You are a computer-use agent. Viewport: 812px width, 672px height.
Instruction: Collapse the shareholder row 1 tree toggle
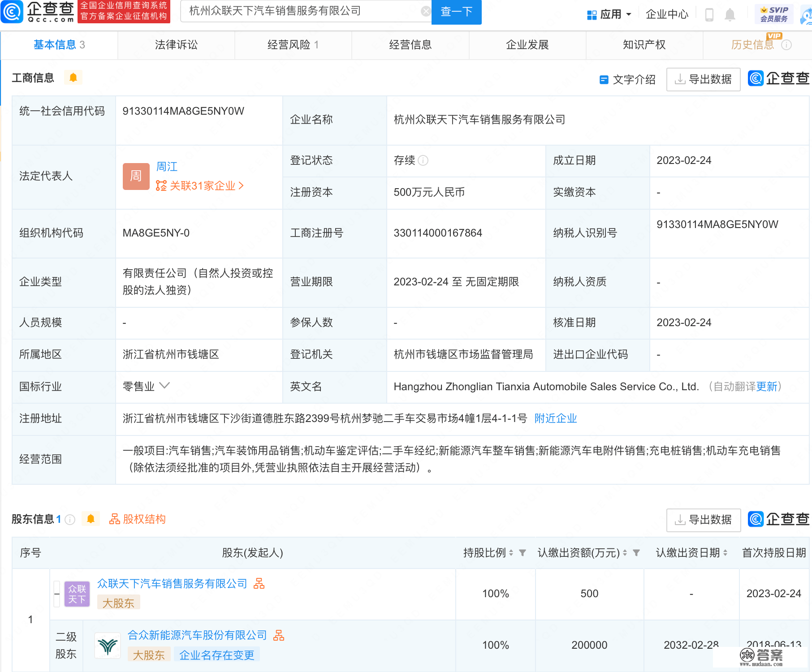tap(57, 594)
